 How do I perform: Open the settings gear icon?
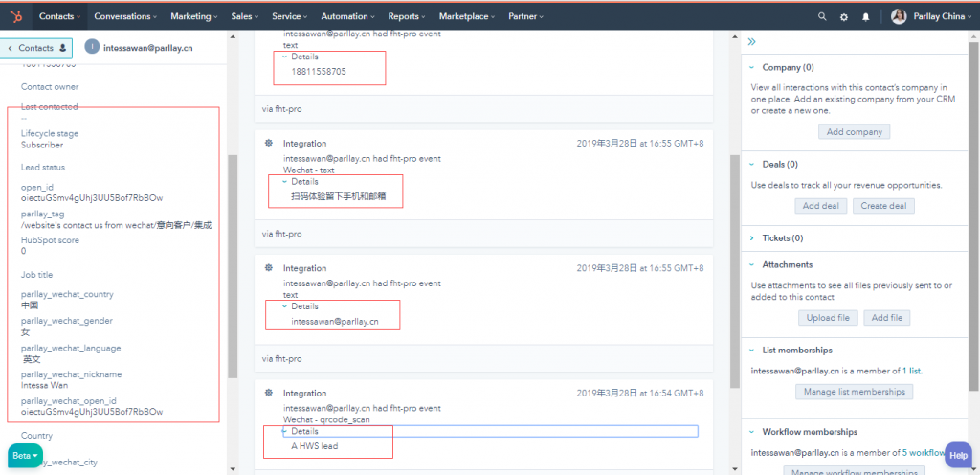[844, 17]
